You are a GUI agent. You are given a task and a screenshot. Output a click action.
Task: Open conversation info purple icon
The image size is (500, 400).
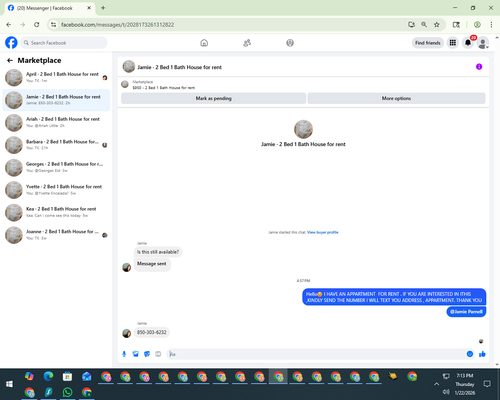pyautogui.click(x=479, y=67)
